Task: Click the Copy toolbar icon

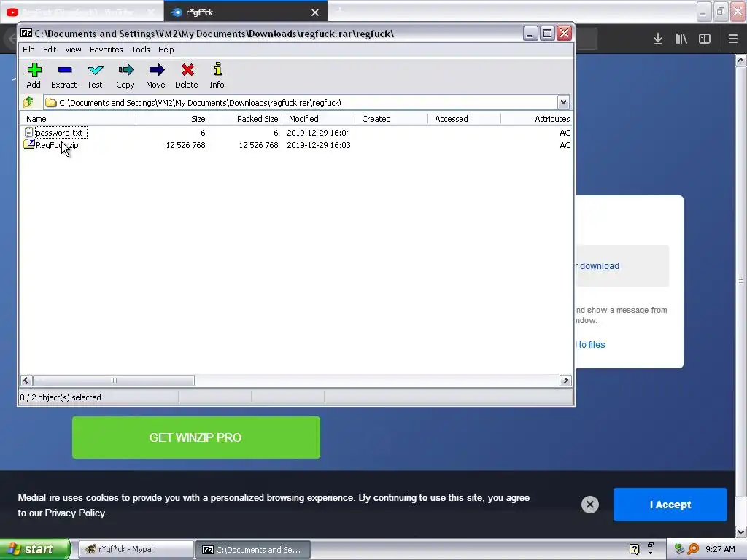Action: click(x=125, y=75)
